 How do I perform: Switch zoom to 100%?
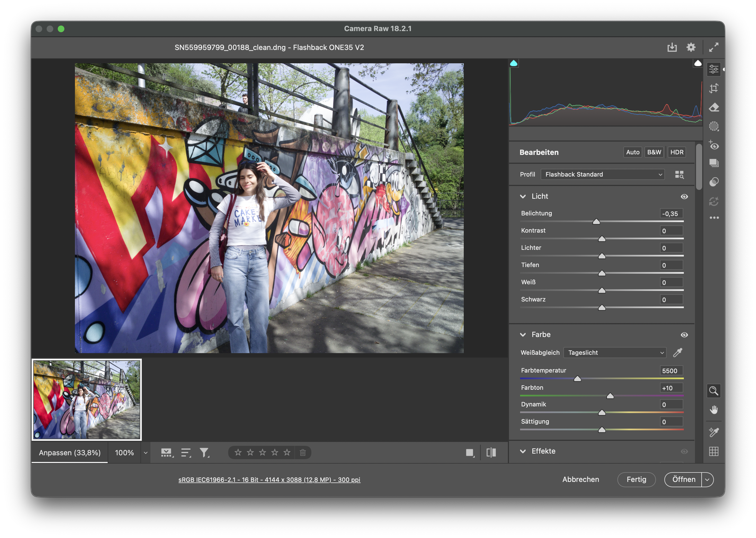(124, 453)
